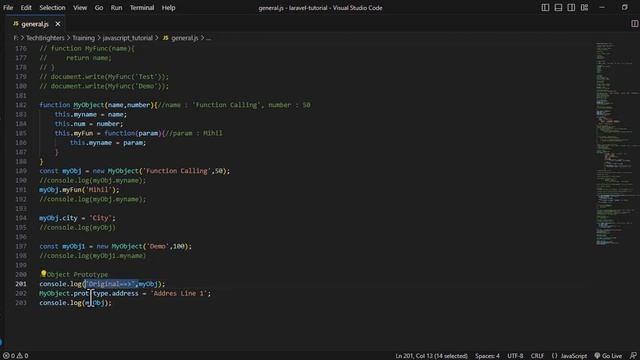Click the selected 'Original==>' string on line 201
This screenshot has width=640, height=360.
coord(111,284)
